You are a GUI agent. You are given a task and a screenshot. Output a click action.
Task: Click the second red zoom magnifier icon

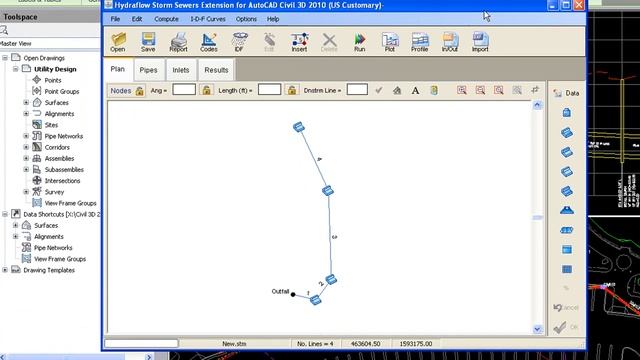pos(480,90)
